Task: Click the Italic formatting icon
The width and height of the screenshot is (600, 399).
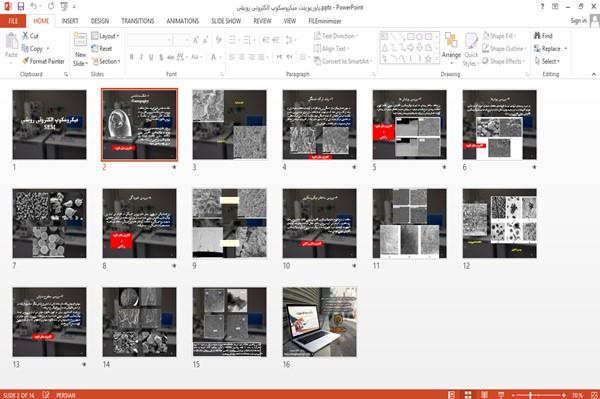Action: click(141, 57)
